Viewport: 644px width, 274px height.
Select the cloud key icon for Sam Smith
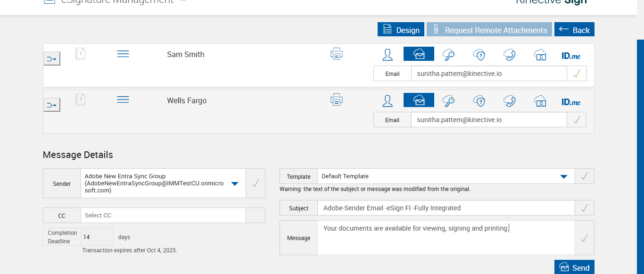pos(448,55)
